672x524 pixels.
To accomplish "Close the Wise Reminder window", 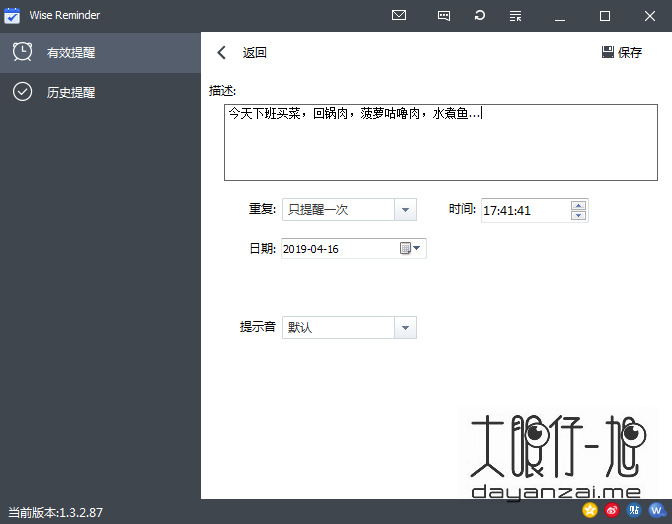I will [x=650, y=16].
